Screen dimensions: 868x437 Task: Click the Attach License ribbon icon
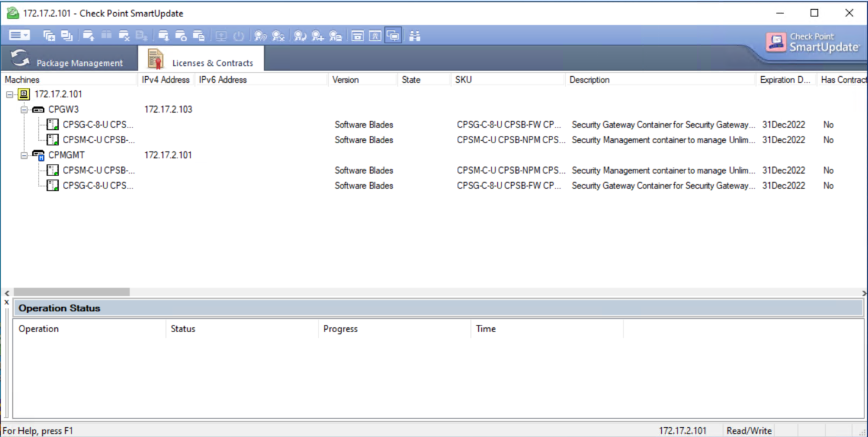click(260, 36)
